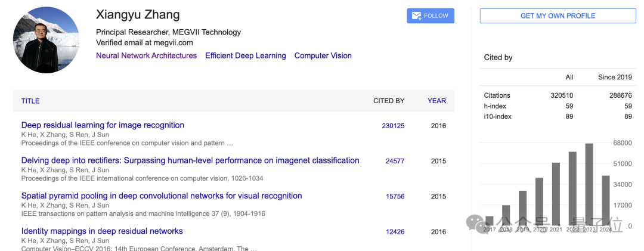This screenshot has width=644, height=251.
Task: View the 15756 citations list
Action: click(395, 196)
